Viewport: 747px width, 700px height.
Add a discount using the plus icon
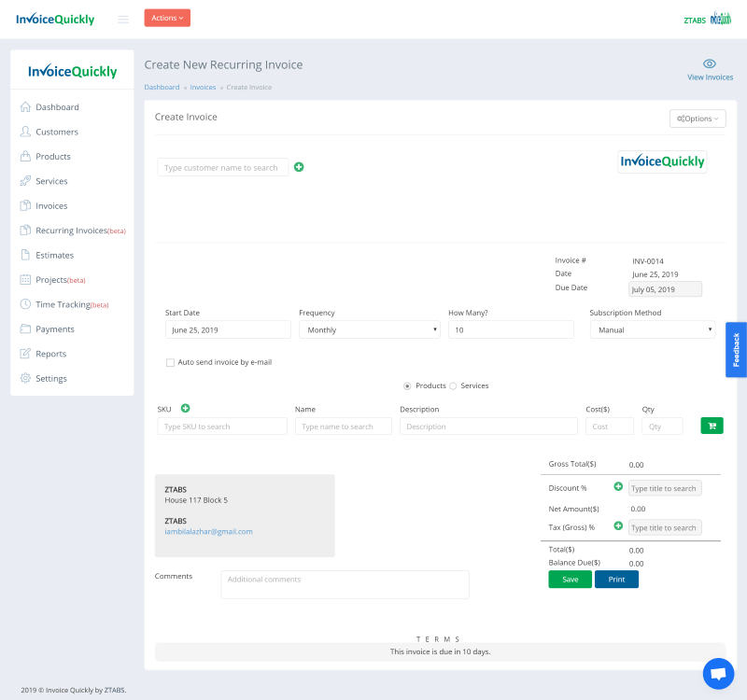pos(618,487)
